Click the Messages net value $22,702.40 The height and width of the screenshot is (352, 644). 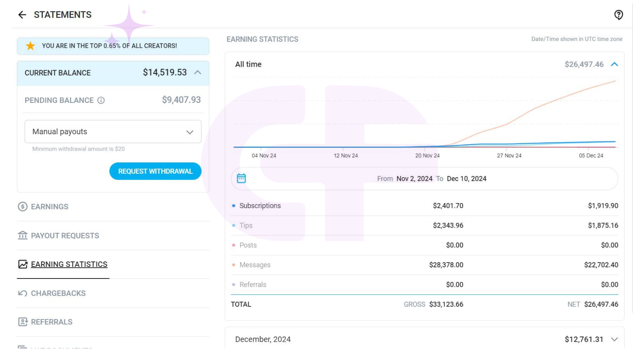point(601,265)
